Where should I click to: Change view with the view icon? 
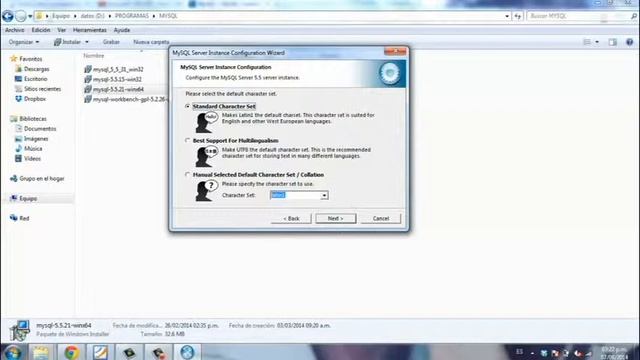click(587, 42)
